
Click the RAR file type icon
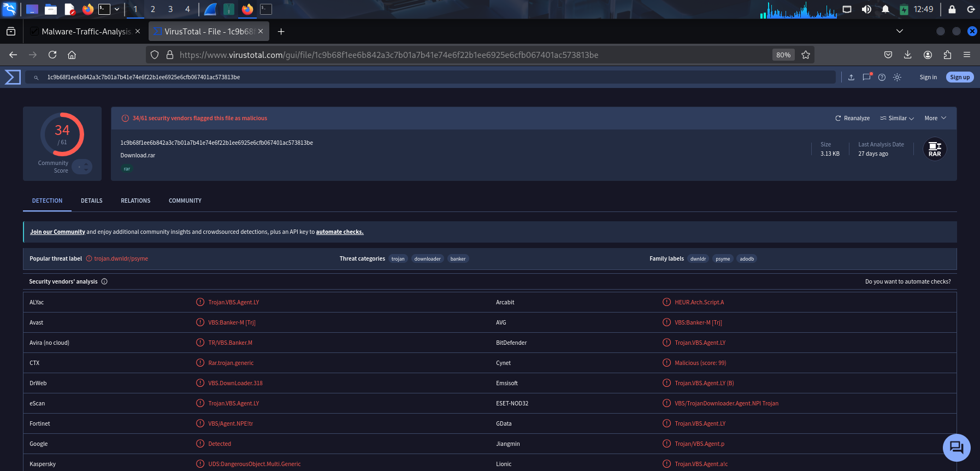pyautogui.click(x=935, y=149)
